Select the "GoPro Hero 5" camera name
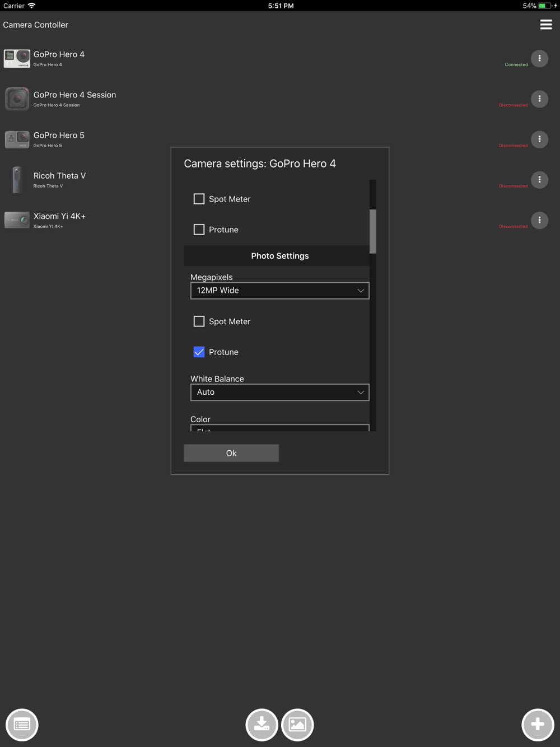Image resolution: width=560 pixels, height=747 pixels. pyautogui.click(x=59, y=135)
